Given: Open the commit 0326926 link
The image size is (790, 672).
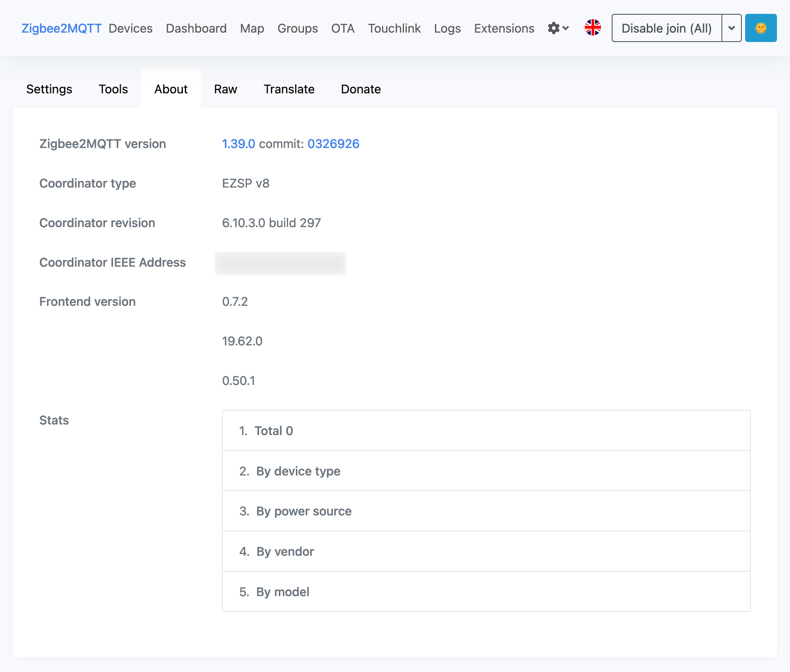Looking at the screenshot, I should click(x=333, y=144).
